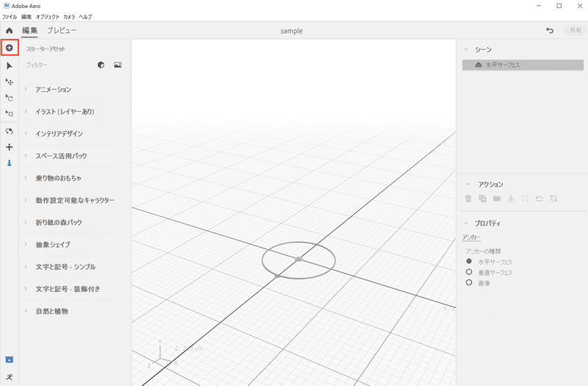
Task: Select the arrow selection tool
Action: (10, 65)
